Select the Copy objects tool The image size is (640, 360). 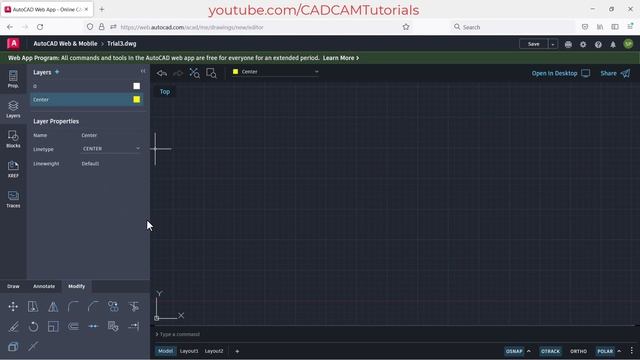113,307
